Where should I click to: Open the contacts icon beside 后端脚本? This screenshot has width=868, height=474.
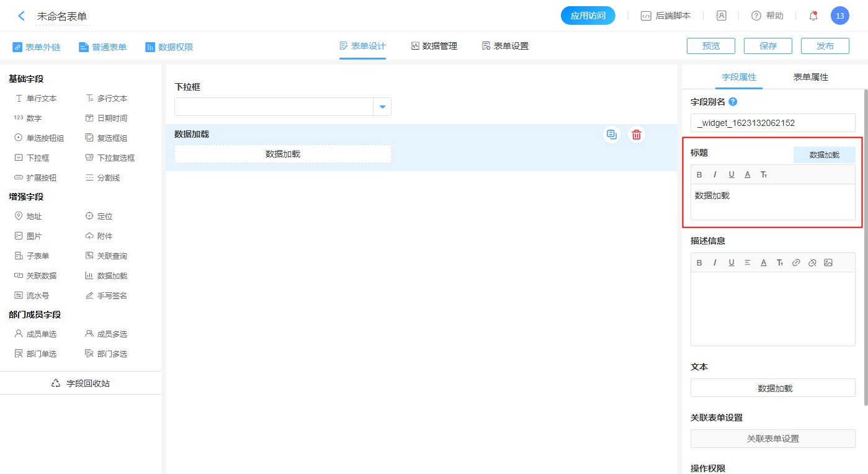(x=721, y=16)
